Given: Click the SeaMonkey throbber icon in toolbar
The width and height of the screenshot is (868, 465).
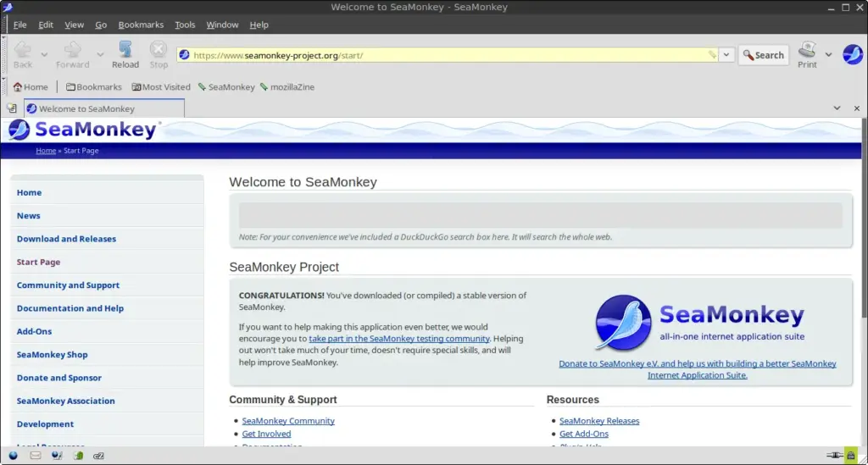Looking at the screenshot, I should tap(853, 55).
